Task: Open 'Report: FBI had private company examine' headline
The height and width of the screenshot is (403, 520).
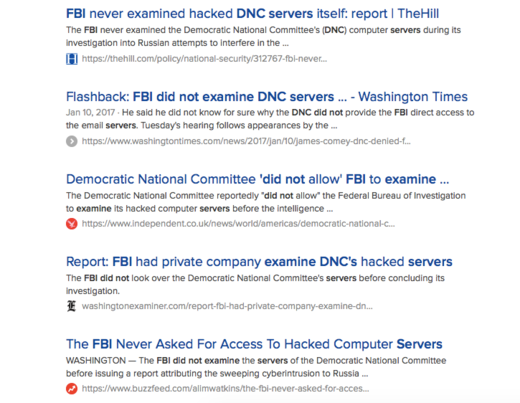Action: coord(259,262)
